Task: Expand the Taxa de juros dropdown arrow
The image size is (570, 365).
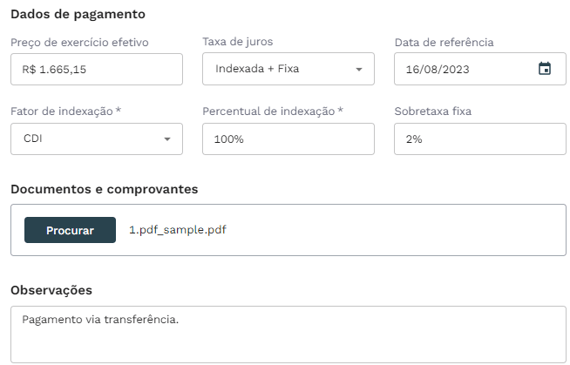Action: click(x=359, y=69)
